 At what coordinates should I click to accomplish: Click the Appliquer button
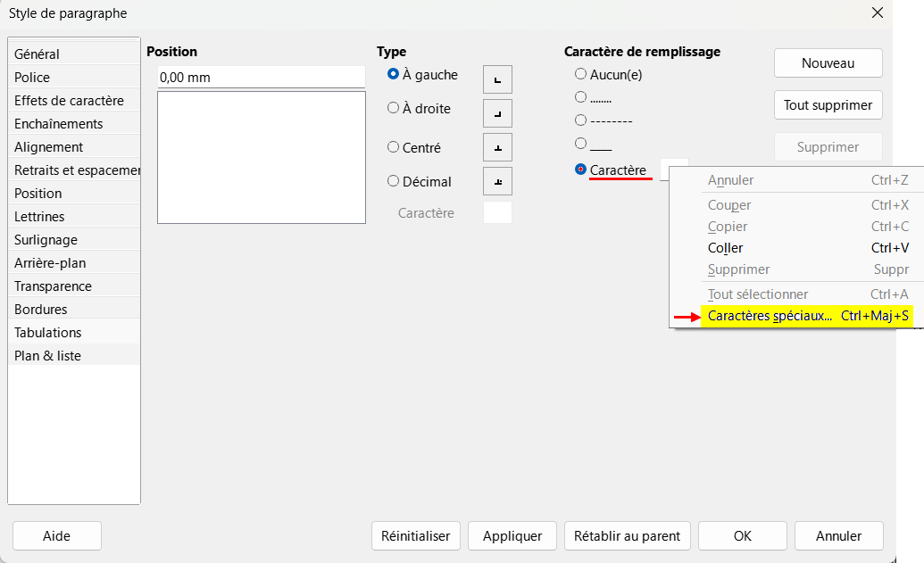512,536
